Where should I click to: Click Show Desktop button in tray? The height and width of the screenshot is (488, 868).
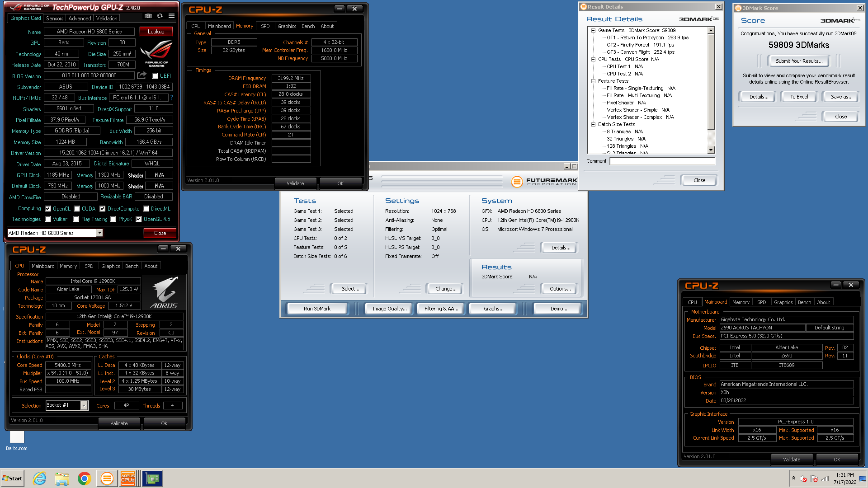pyautogui.click(x=863, y=479)
